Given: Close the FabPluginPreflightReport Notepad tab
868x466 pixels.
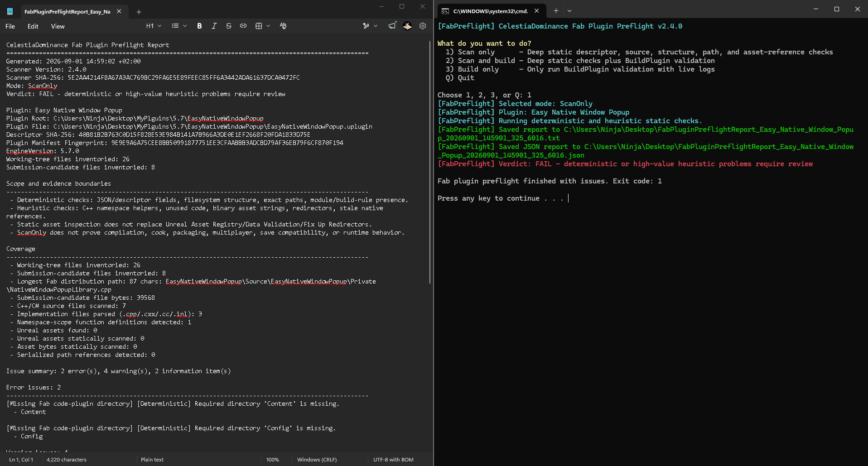Looking at the screenshot, I should click(x=119, y=11).
